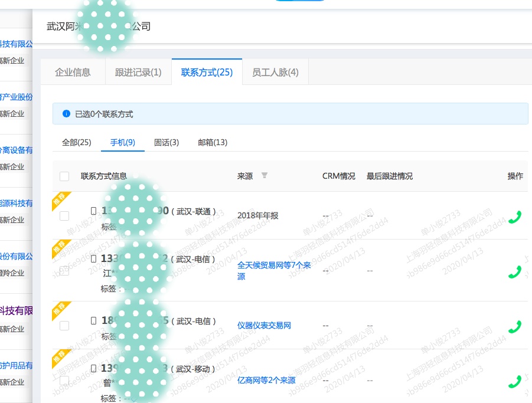Click the phone icon beside the first 武汉-电信 number
532x403 pixels.
click(x=93, y=259)
